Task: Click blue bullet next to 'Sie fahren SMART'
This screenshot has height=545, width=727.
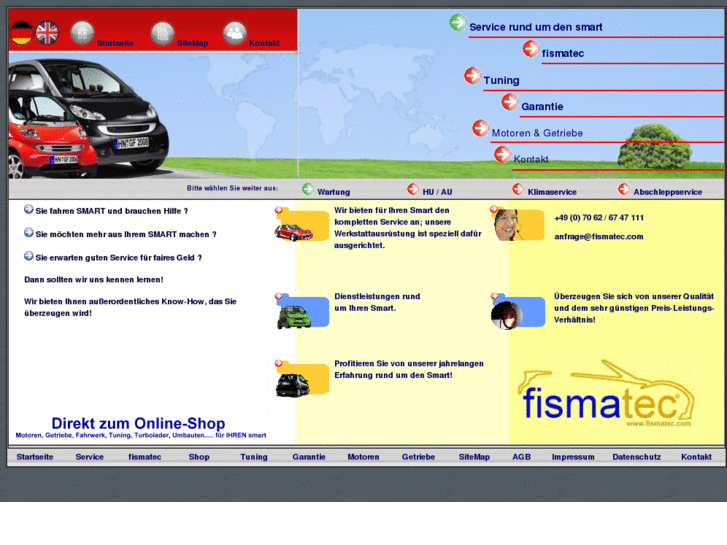Action: 29,209
